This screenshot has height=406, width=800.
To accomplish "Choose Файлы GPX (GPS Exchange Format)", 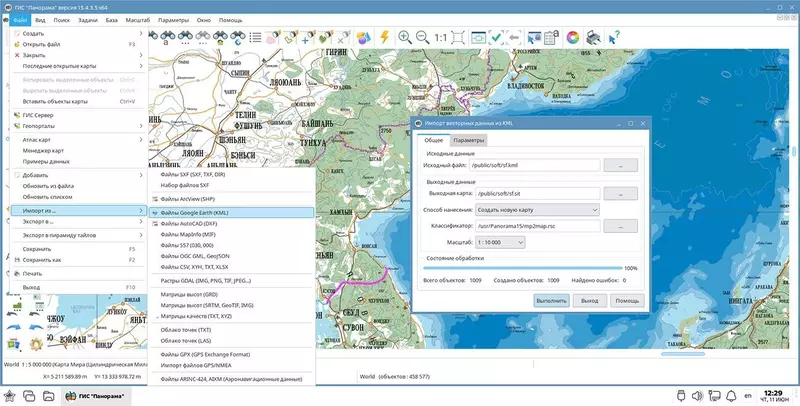I will tap(231, 354).
